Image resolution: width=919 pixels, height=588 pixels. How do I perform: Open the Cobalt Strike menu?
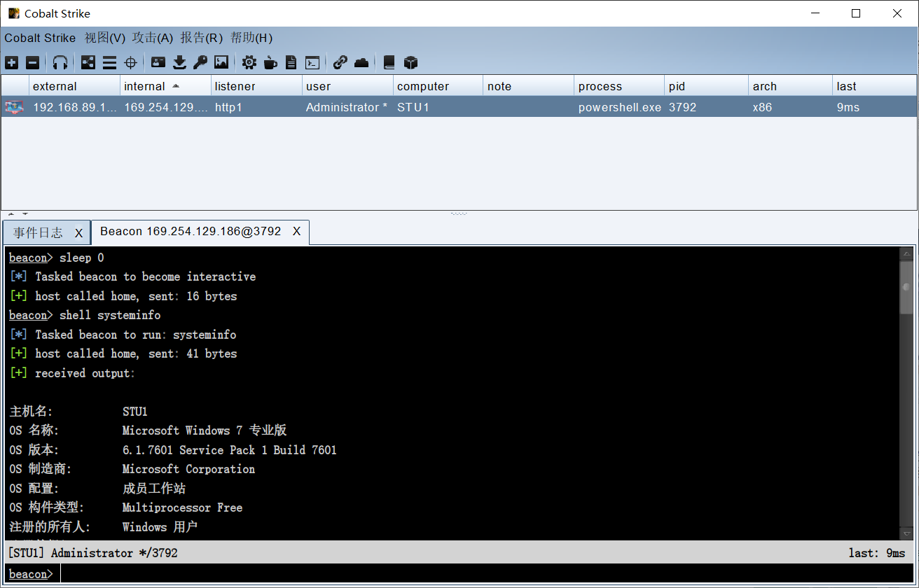tap(40, 38)
